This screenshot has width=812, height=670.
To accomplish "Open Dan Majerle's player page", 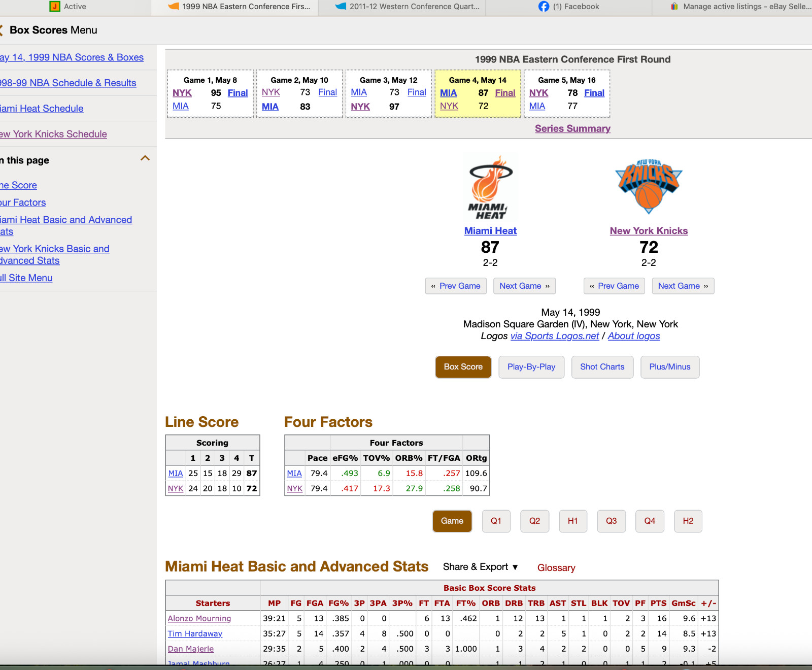I will (x=191, y=649).
